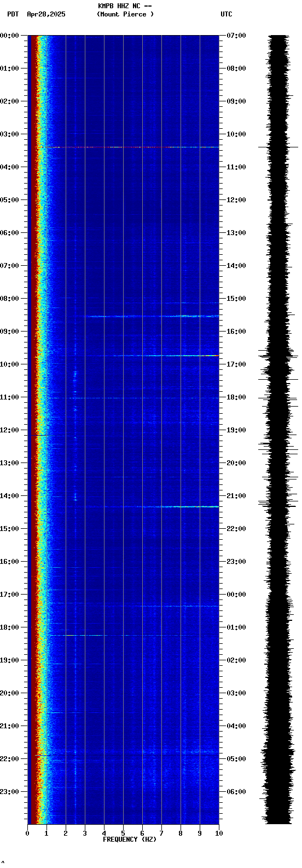Screen dimensions: 302x868
Task: Click the black seismogram waveform trace
Action: pos(278,430)
